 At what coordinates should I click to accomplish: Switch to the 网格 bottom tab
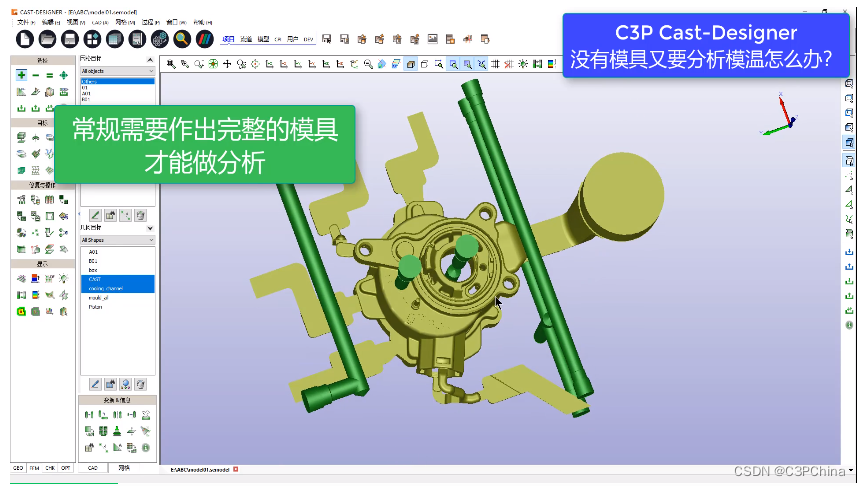pyautogui.click(x=125, y=468)
